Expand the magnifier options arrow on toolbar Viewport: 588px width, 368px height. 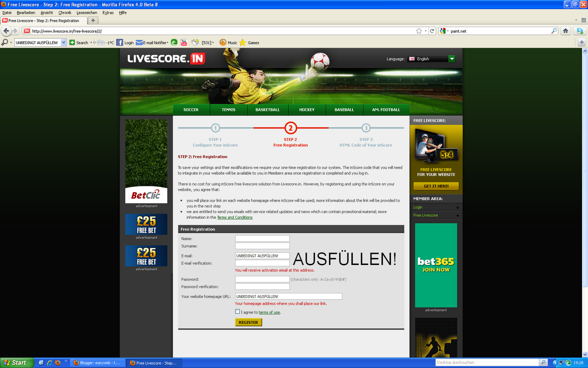(x=11, y=43)
